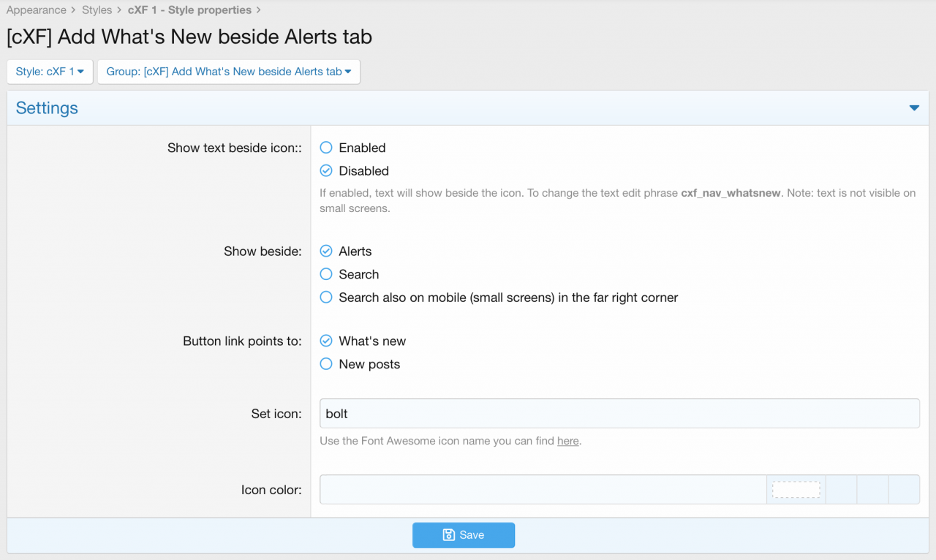Click the Settings section heading

[x=47, y=108]
